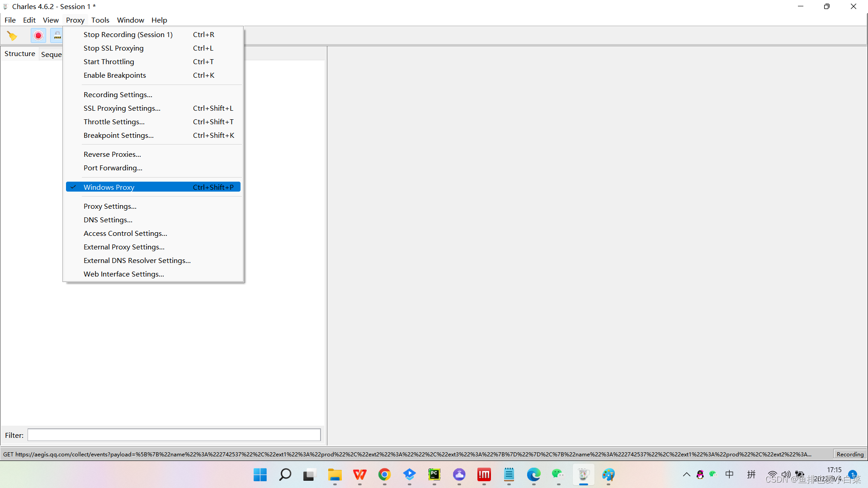
Task: Click the SSL proxying padlock icon
Action: click(57, 35)
